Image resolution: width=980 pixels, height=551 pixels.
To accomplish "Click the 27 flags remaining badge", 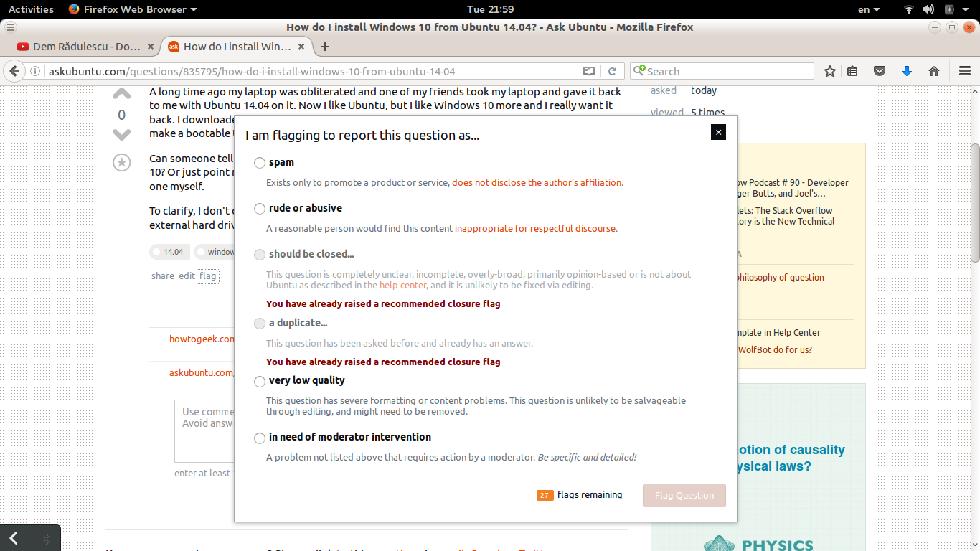I will (x=545, y=495).
